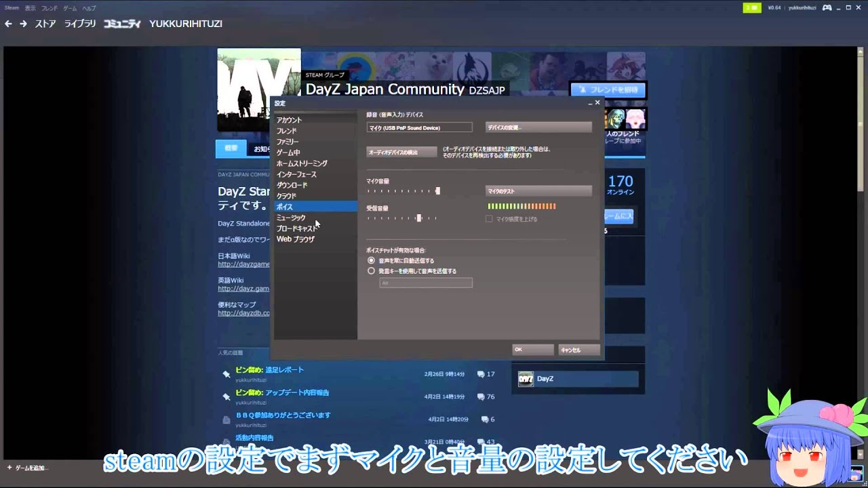The image size is (868, 488).
Task: Open the アップデート内容報告 pinned topic
Action: [x=297, y=392]
